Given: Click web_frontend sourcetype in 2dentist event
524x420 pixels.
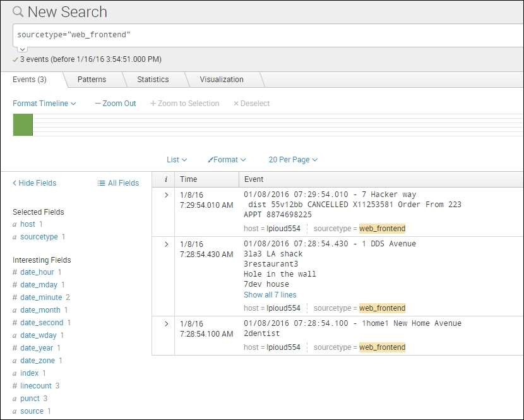Looking at the screenshot, I should point(383,347).
